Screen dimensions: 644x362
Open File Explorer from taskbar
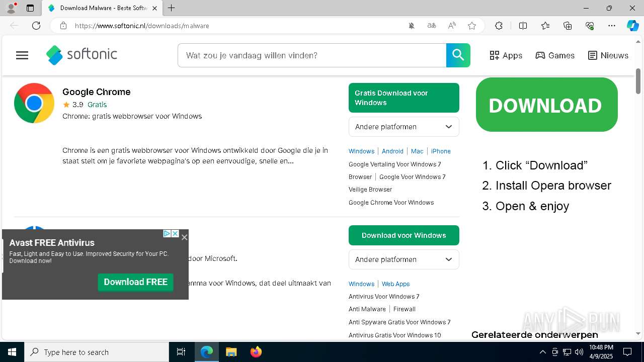pos(231,352)
